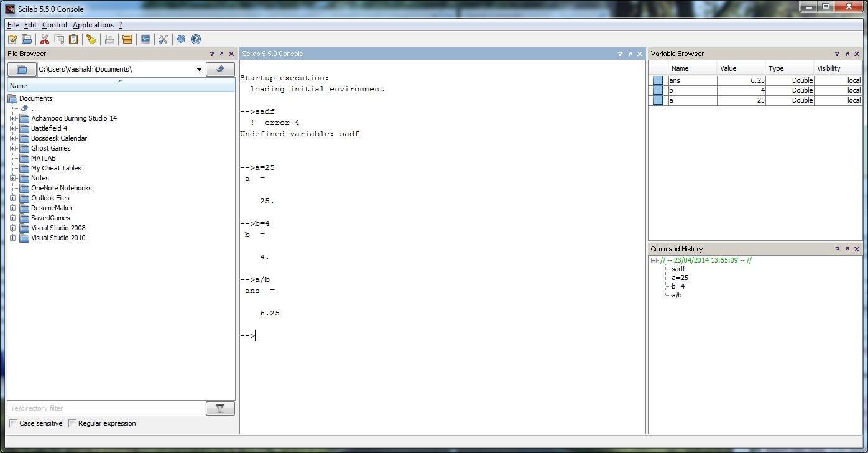This screenshot has height=453, width=868.
Task: Undock the Variable Browser panel
Action: (x=847, y=54)
